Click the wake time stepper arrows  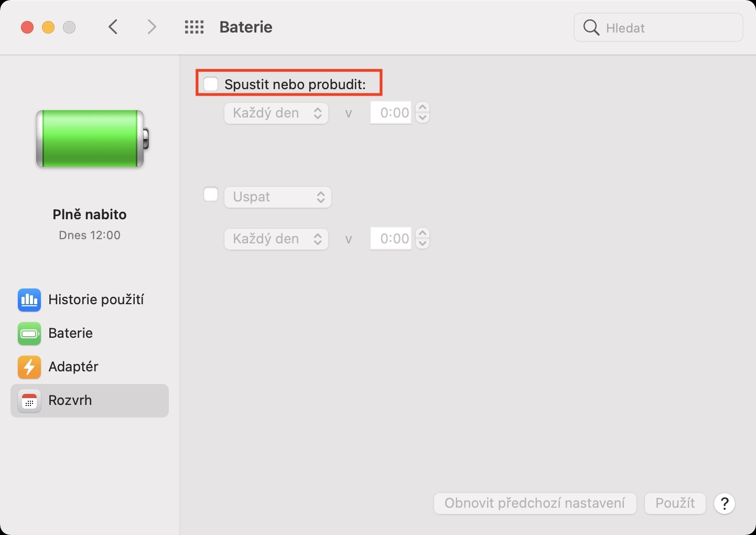423,113
